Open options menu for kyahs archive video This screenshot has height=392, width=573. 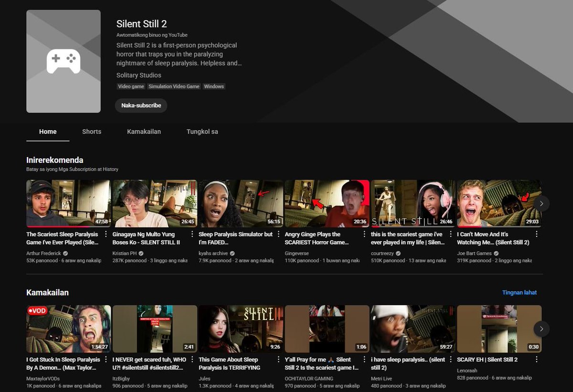click(x=278, y=234)
